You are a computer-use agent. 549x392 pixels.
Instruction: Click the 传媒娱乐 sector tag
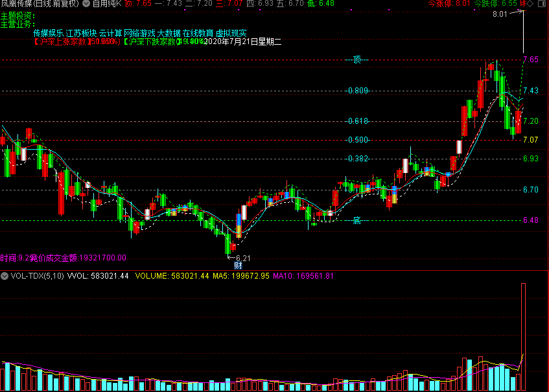tap(49, 33)
